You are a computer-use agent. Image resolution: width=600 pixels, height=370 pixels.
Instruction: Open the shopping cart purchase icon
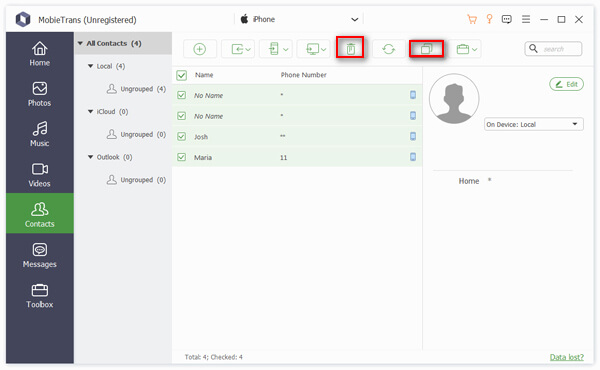tap(472, 19)
